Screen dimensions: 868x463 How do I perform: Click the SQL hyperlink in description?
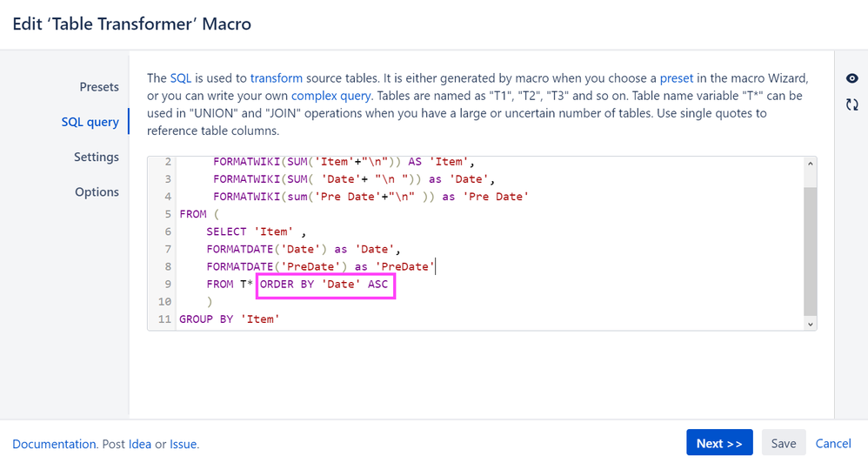tap(181, 78)
